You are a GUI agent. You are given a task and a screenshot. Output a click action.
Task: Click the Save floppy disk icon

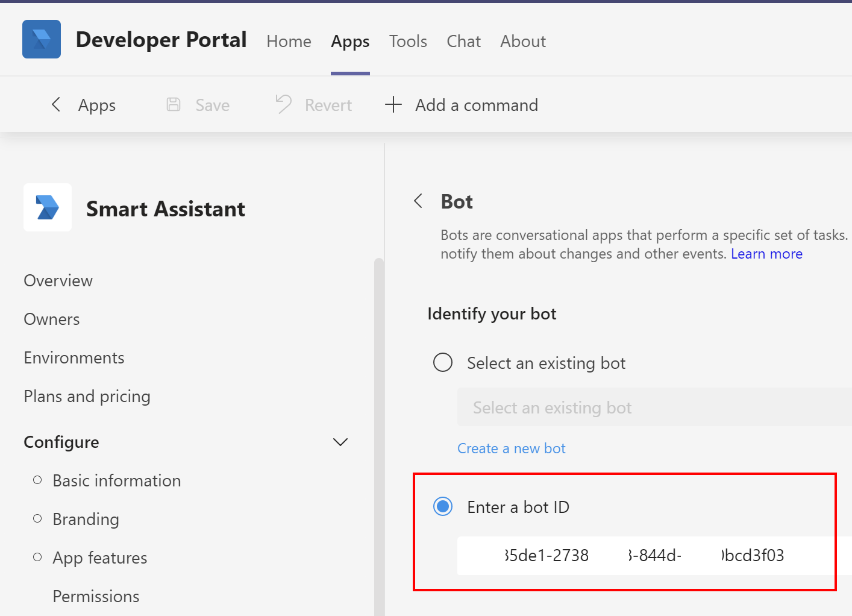coord(174,105)
